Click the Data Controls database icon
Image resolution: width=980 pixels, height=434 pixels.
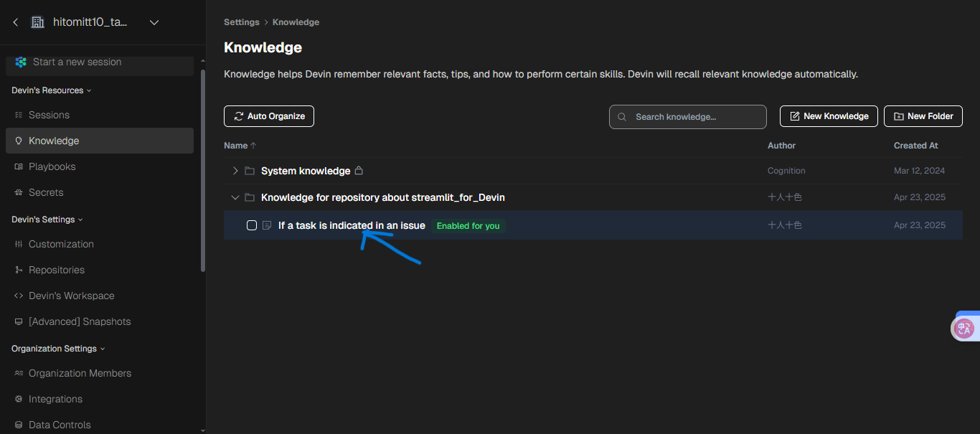point(19,425)
